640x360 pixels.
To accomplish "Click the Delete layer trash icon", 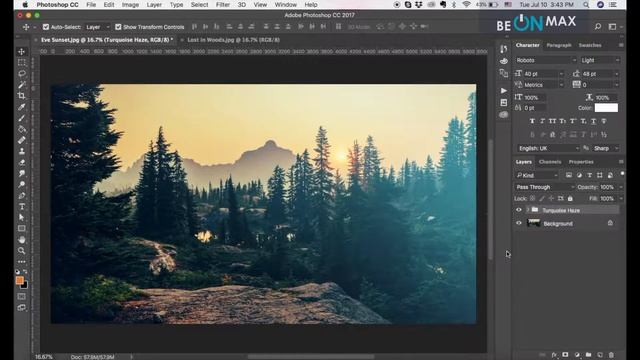I will (x=611, y=355).
